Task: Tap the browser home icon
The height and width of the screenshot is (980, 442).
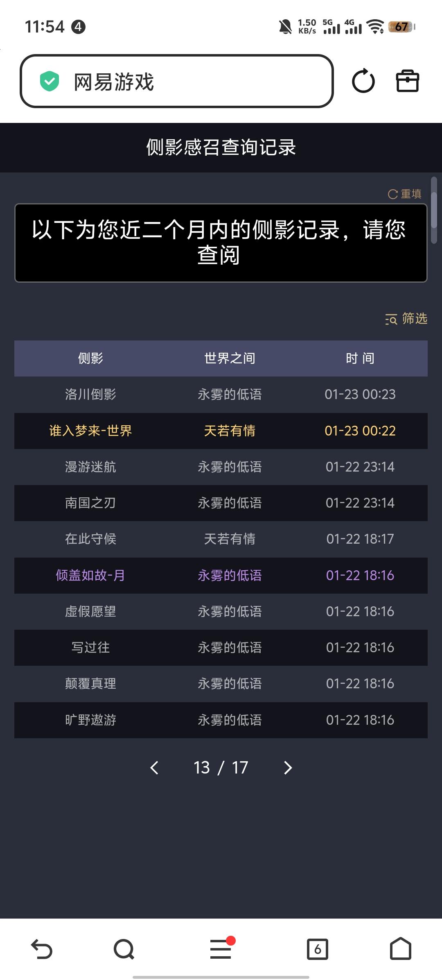Action: [x=400, y=949]
